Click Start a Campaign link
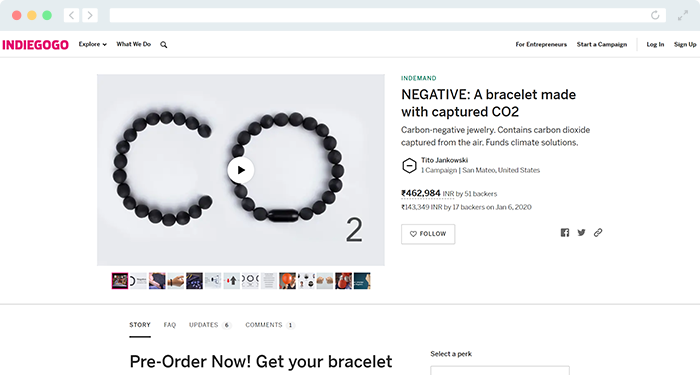Image resolution: width=700 pixels, height=375 pixels. [x=602, y=44]
